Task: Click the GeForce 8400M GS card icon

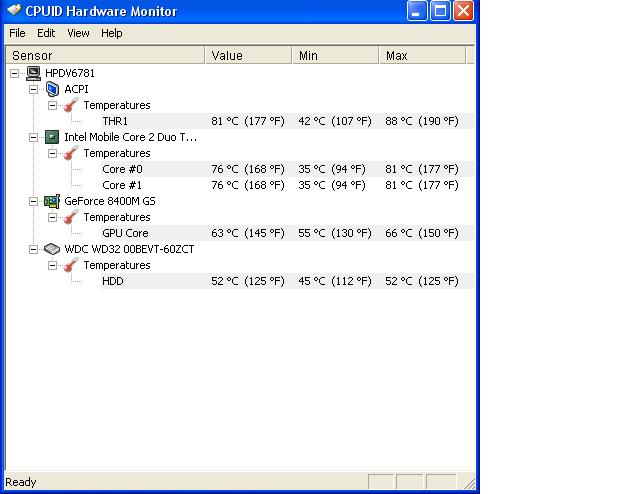Action: click(x=52, y=201)
